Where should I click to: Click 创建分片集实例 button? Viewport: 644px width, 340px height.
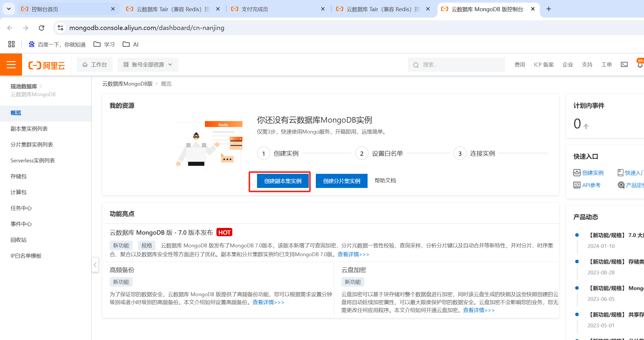(x=341, y=181)
